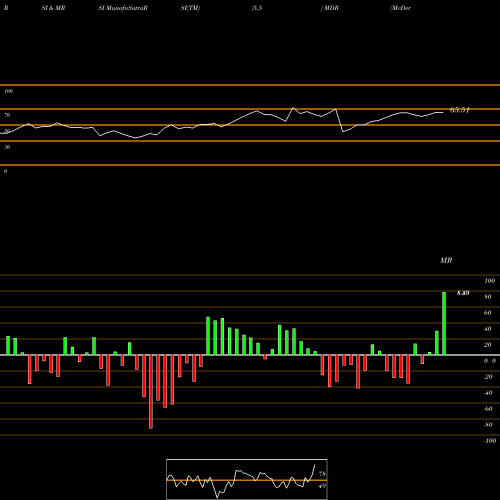Click the 80 label on MR axis

[488, 297]
